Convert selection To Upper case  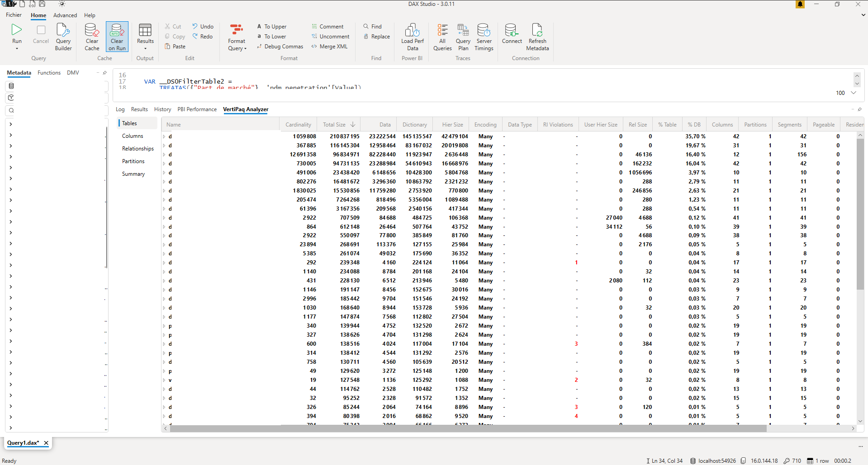[x=272, y=27]
